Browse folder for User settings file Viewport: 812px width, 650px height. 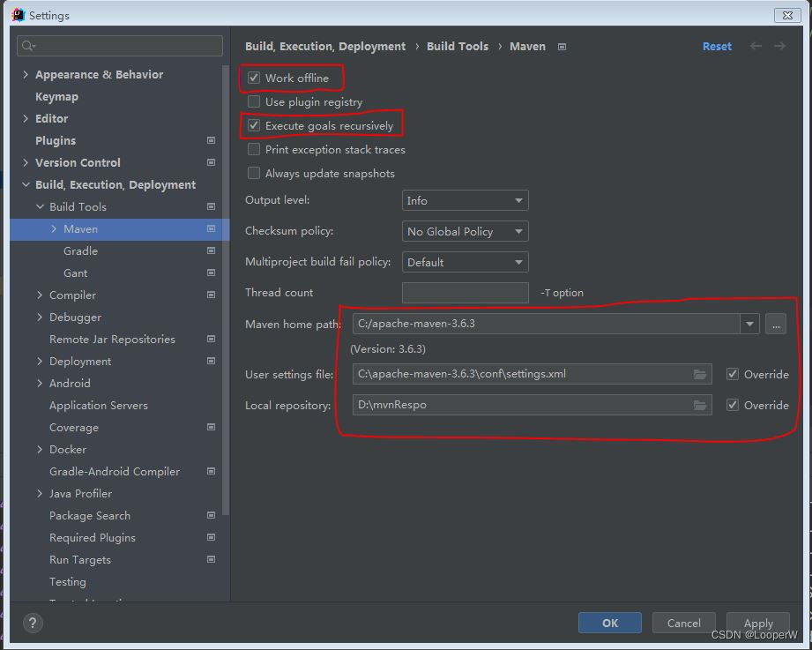coord(700,374)
